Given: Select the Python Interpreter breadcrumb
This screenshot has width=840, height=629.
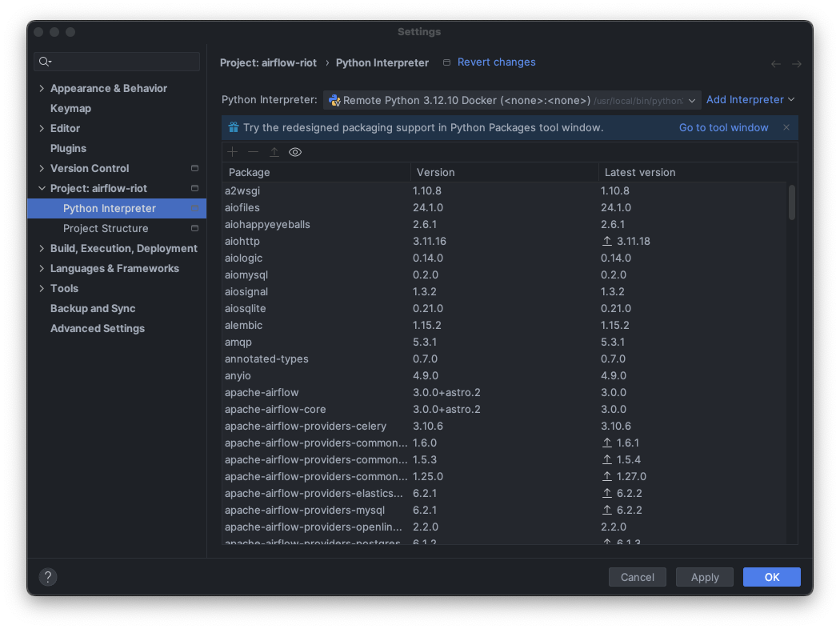Looking at the screenshot, I should (382, 62).
